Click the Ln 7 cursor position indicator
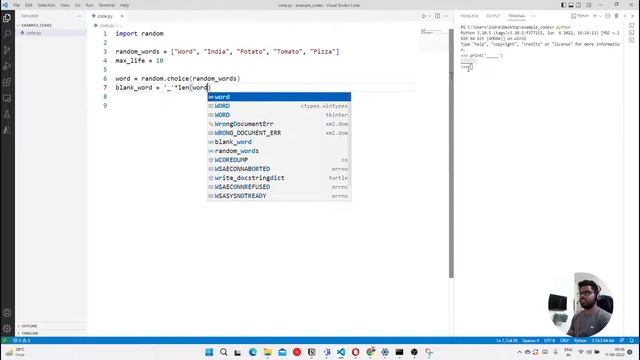The height and width of the screenshot is (360, 640). [x=507, y=340]
